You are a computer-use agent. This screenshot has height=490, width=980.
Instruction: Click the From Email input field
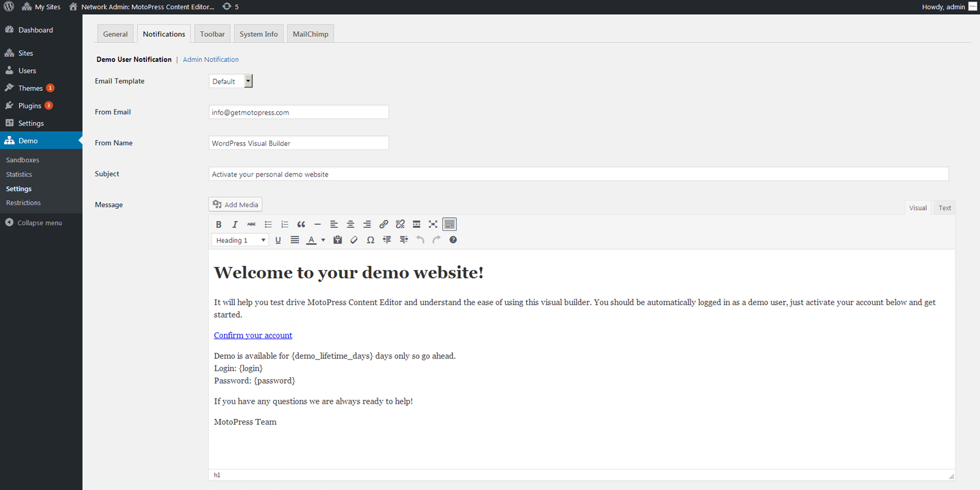tap(299, 112)
